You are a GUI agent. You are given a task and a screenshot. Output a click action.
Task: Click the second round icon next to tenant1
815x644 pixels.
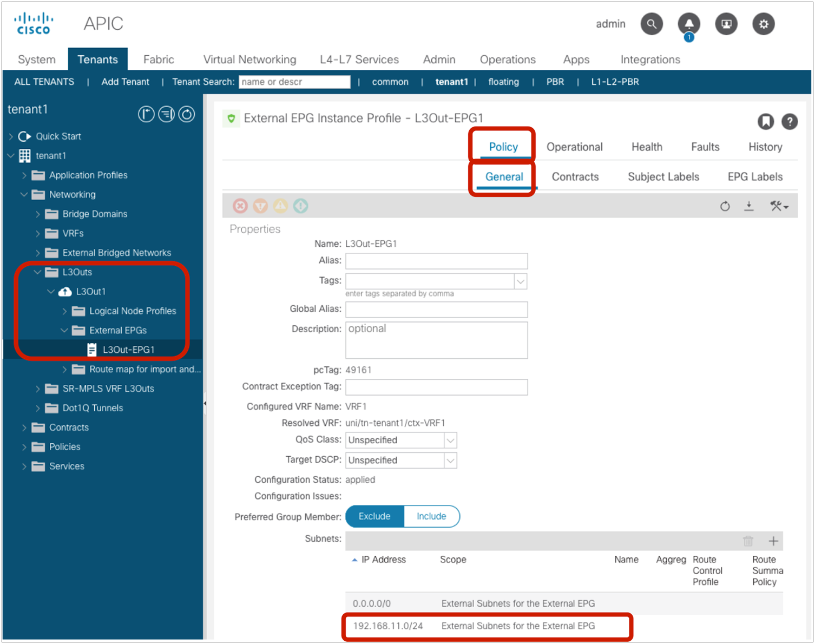coord(167,114)
